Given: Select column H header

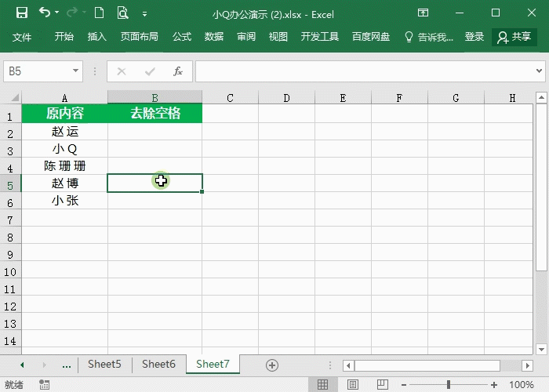Looking at the screenshot, I should 512,98.
